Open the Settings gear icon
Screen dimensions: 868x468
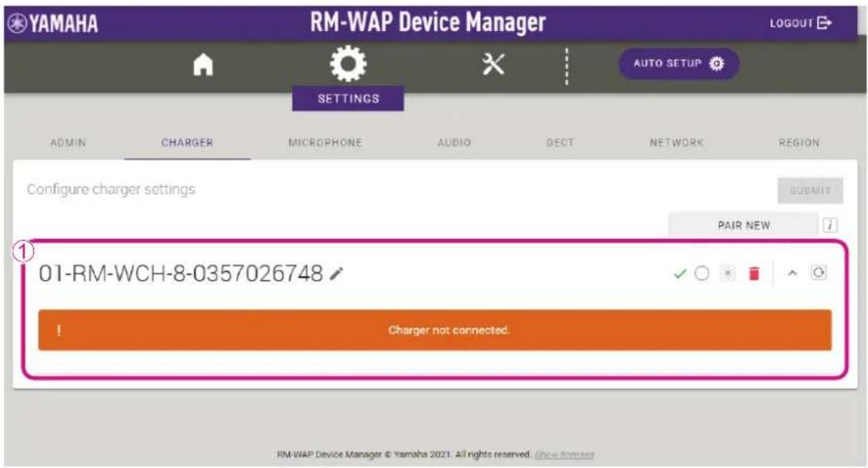[348, 64]
